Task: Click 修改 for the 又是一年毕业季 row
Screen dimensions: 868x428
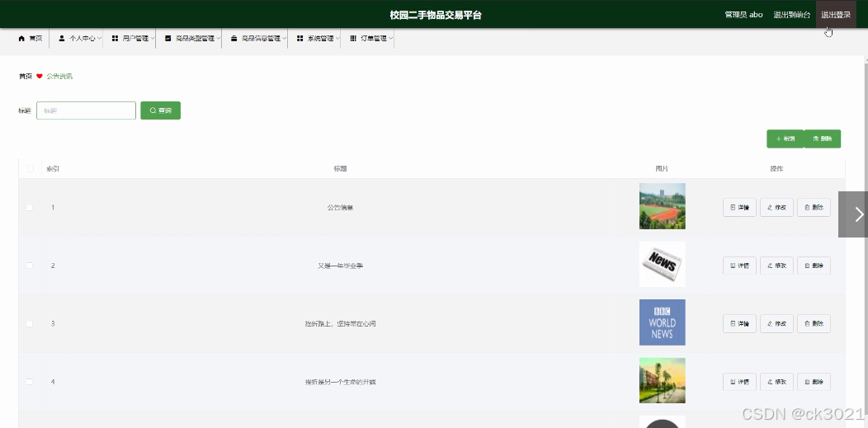Action: click(776, 266)
